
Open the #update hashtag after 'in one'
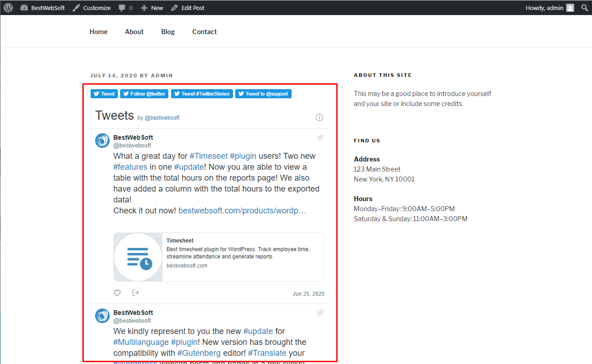(x=189, y=167)
